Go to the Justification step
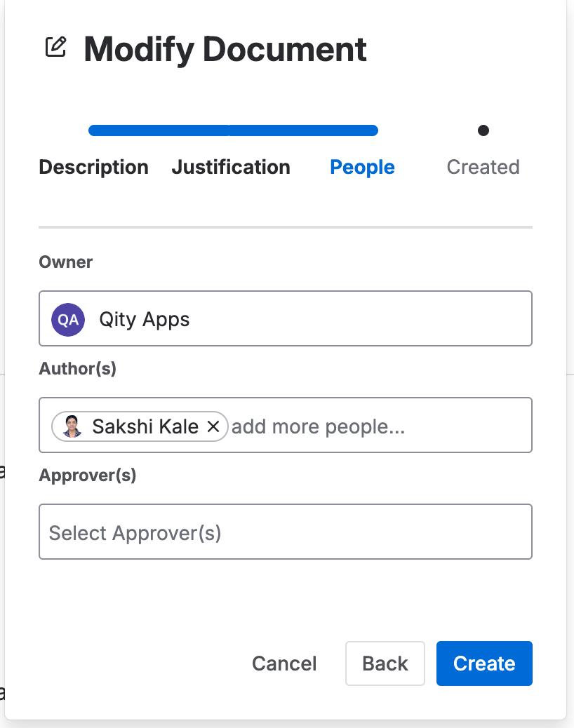 (x=231, y=167)
